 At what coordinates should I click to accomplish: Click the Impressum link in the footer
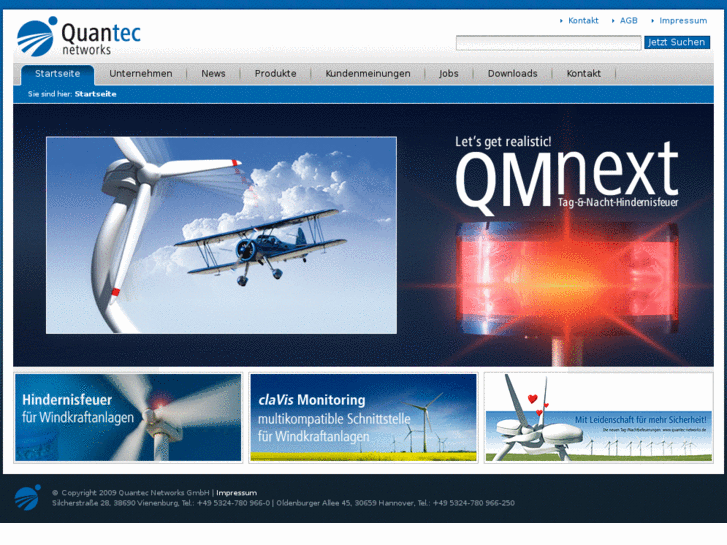(x=236, y=493)
